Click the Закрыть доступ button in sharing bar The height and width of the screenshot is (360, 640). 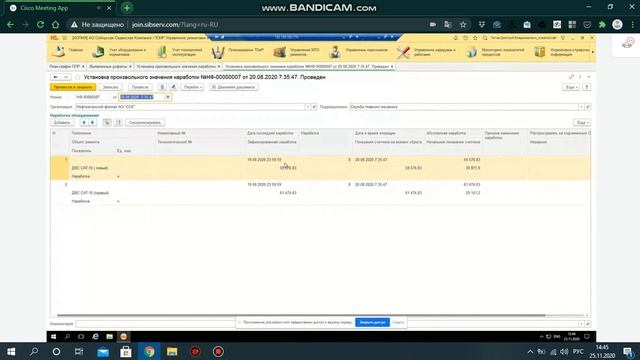point(372,322)
